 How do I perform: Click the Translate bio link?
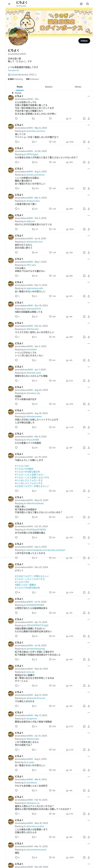tap(14, 70)
